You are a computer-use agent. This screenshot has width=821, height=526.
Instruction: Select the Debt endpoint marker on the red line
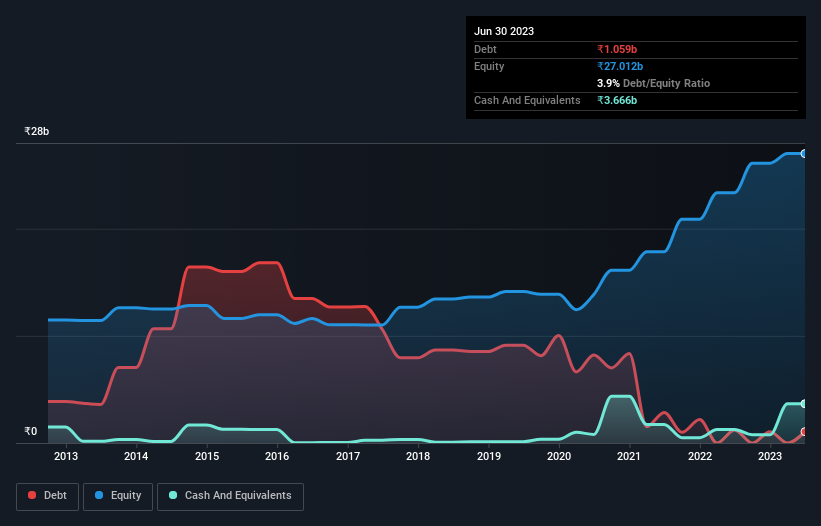(x=803, y=432)
